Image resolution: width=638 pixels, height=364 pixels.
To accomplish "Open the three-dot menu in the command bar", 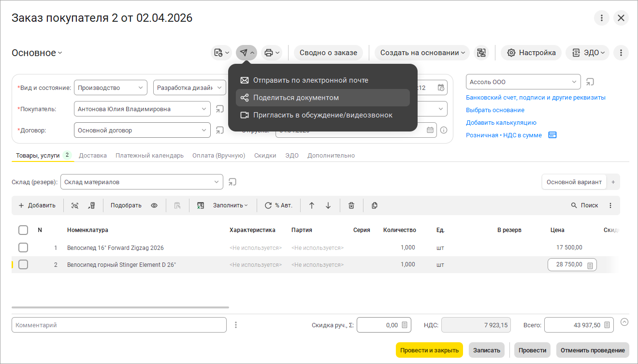I will tap(621, 53).
